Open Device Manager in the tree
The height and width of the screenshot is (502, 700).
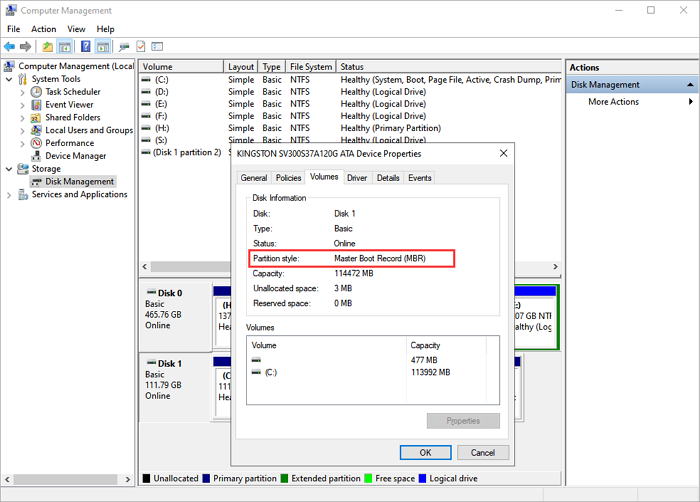click(x=75, y=156)
